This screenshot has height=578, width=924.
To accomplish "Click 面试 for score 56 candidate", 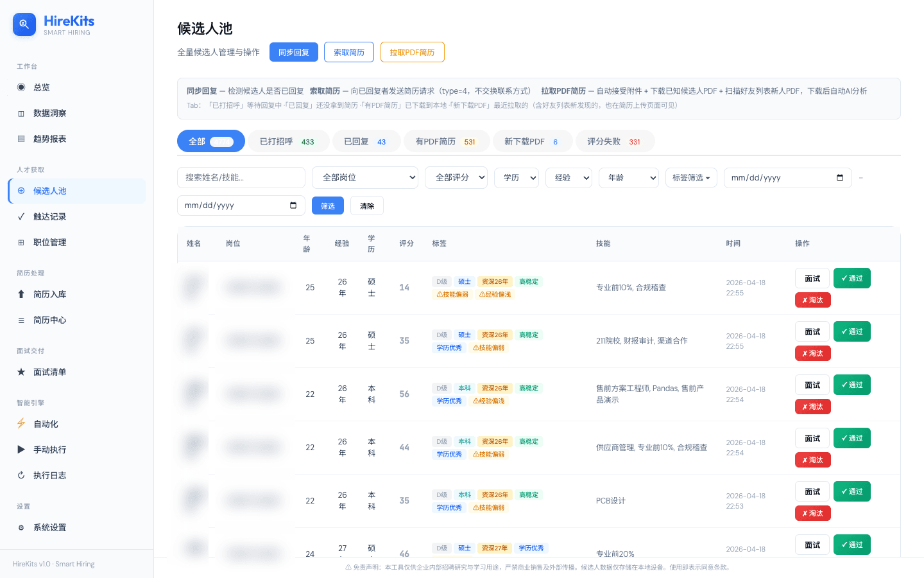I will pos(812,385).
